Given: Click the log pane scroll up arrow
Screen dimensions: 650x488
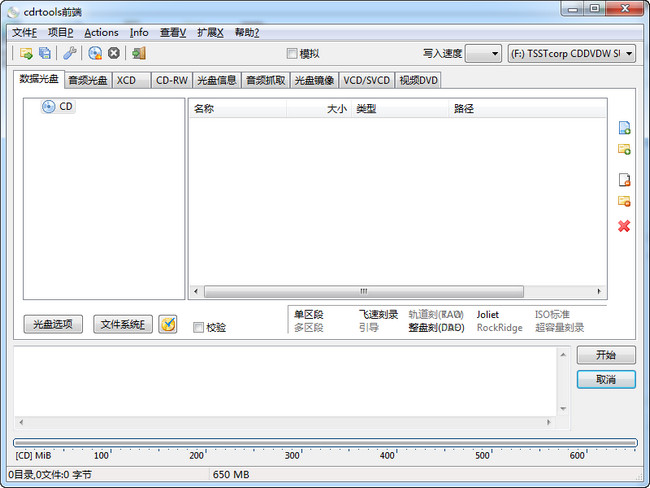Looking at the screenshot, I should pyautogui.click(x=563, y=355).
